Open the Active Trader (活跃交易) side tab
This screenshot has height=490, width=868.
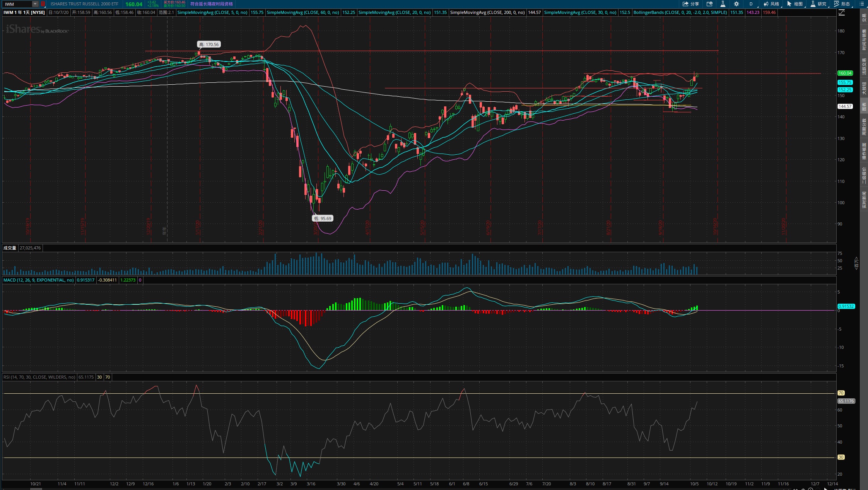[864, 67]
